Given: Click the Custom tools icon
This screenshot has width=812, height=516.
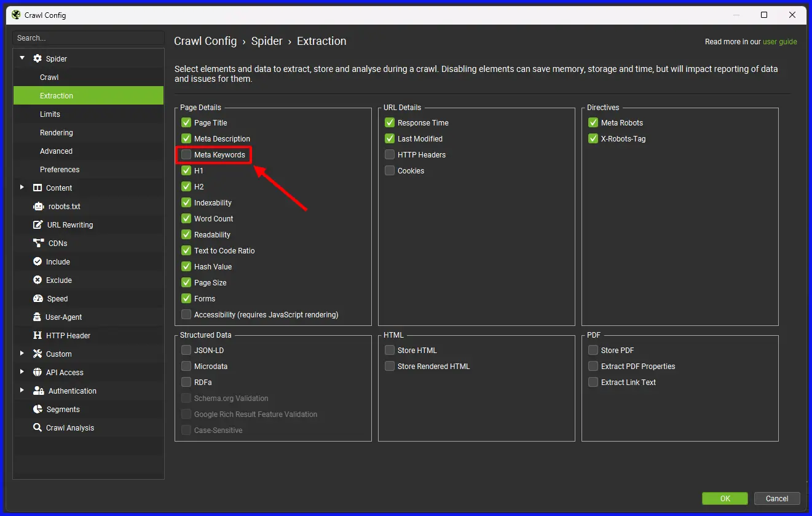Looking at the screenshot, I should [37, 354].
